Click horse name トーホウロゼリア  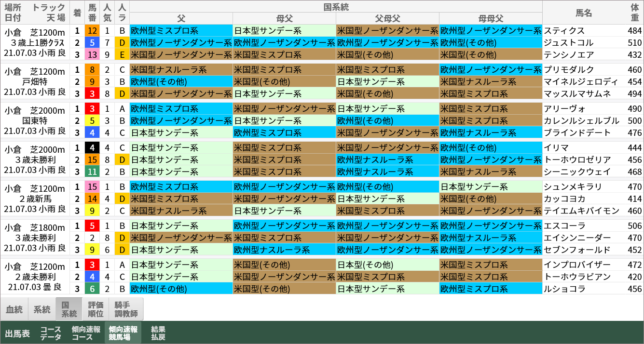point(577,159)
